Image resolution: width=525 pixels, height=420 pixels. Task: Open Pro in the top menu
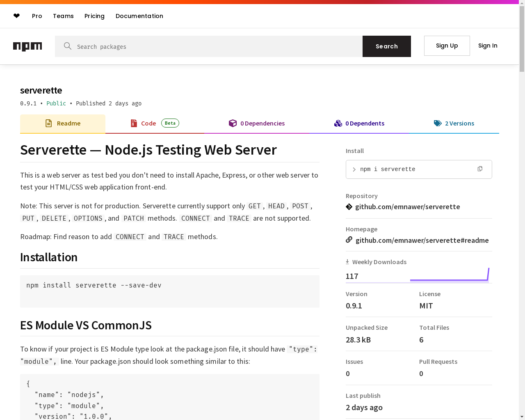tap(37, 16)
